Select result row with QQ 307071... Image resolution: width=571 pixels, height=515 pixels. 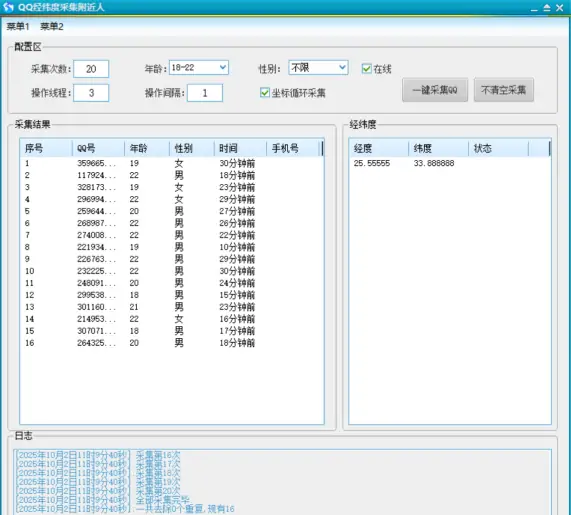172,331
